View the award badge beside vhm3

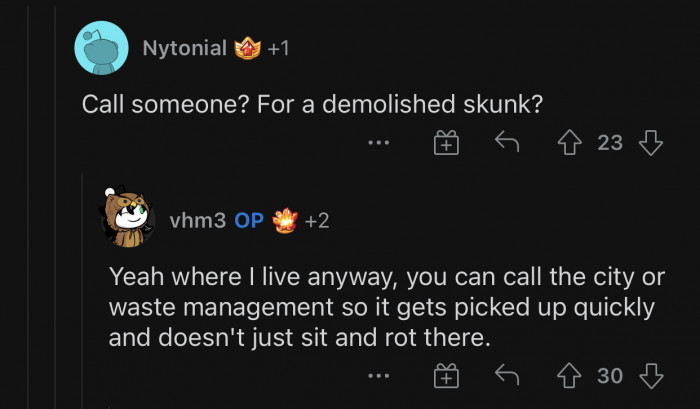coord(284,220)
